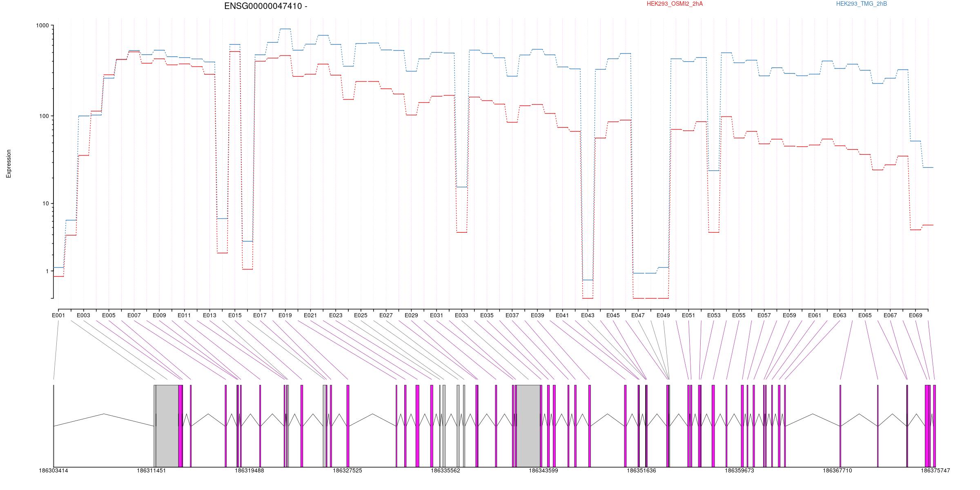Click exon label E021
Image resolution: width=980 pixels, height=490 pixels.
[x=310, y=315]
